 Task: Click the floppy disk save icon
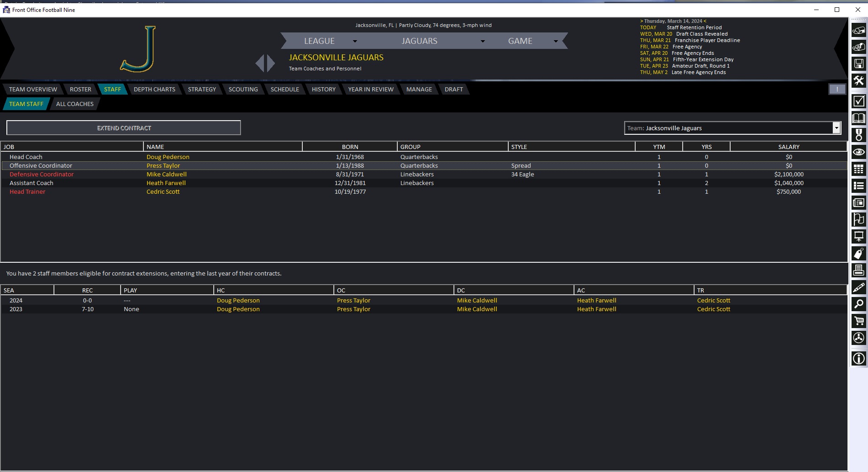858,64
